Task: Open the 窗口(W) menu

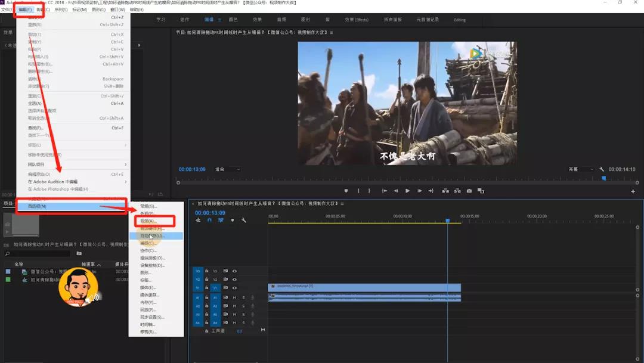Action: coord(117,10)
